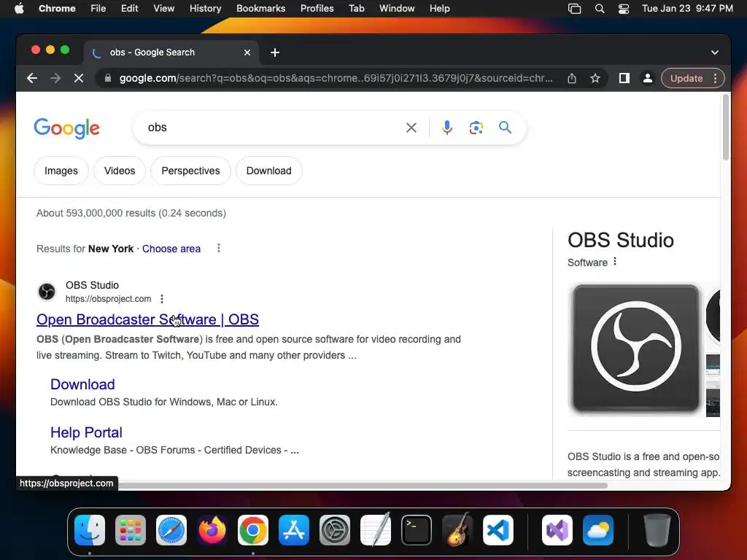Open more options next to Software label
The width and height of the screenshot is (747, 560).
[x=615, y=262]
